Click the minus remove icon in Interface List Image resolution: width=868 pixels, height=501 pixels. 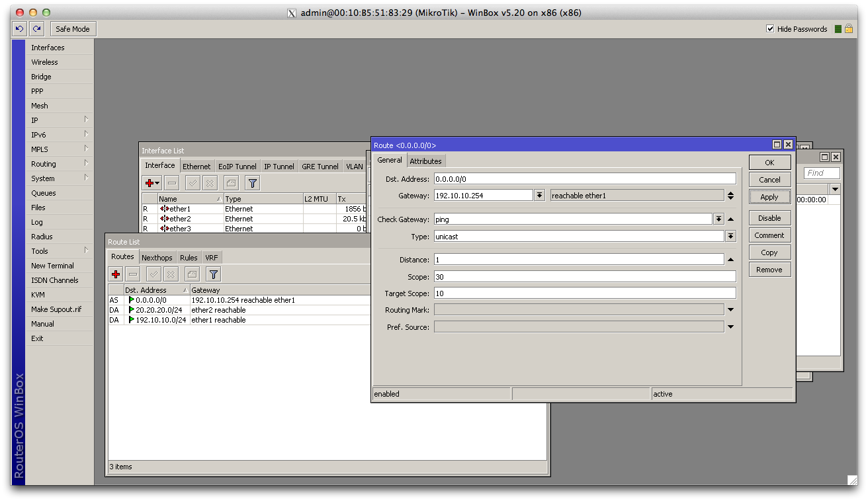172,182
